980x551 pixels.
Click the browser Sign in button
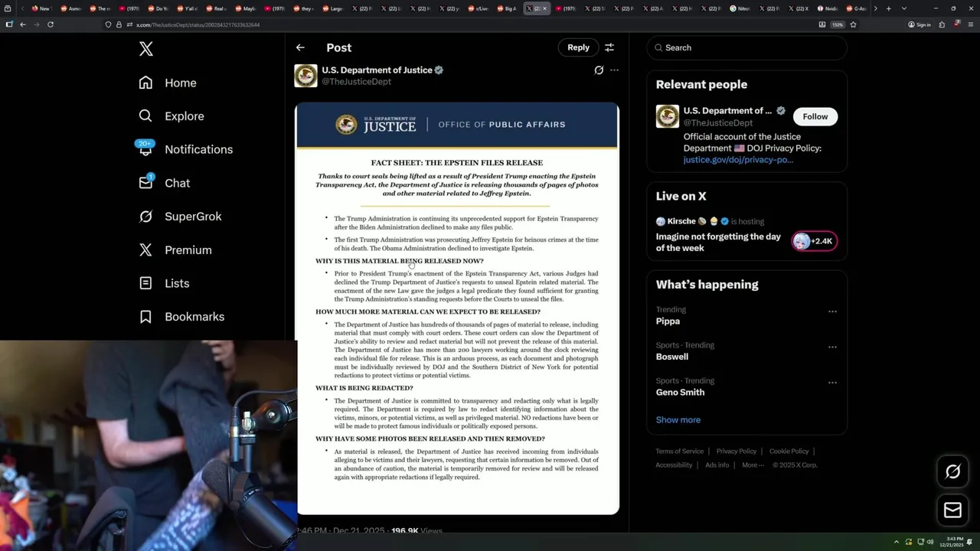920,24
